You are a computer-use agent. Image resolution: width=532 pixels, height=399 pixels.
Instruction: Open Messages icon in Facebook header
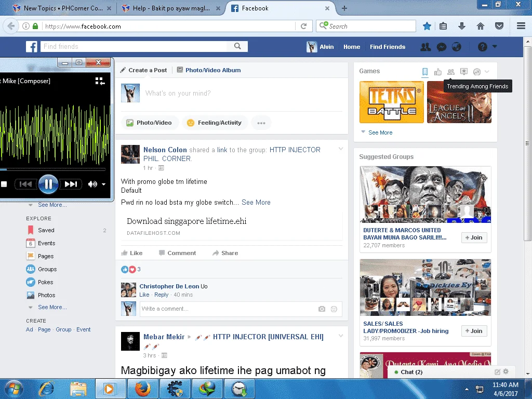coord(442,47)
